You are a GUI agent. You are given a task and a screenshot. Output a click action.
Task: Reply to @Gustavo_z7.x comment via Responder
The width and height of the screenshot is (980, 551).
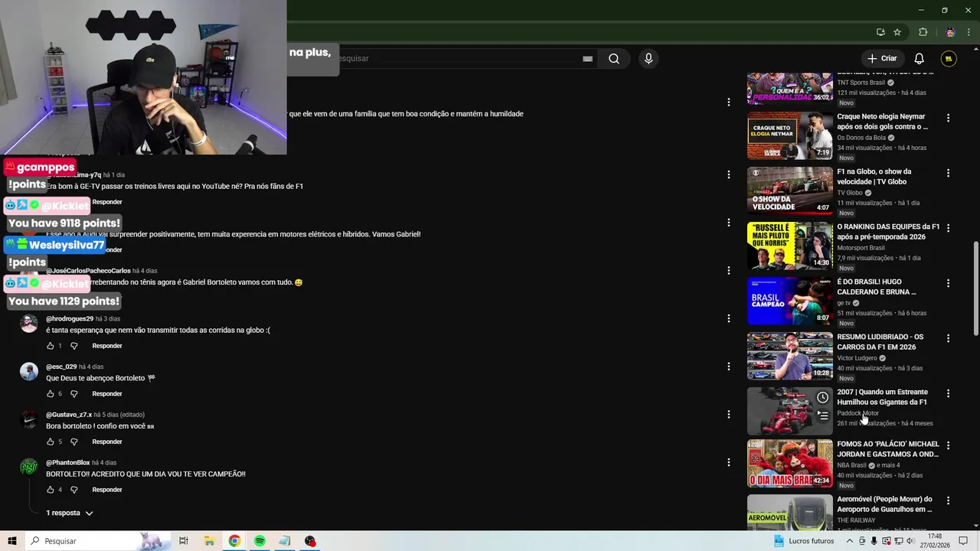107,442
